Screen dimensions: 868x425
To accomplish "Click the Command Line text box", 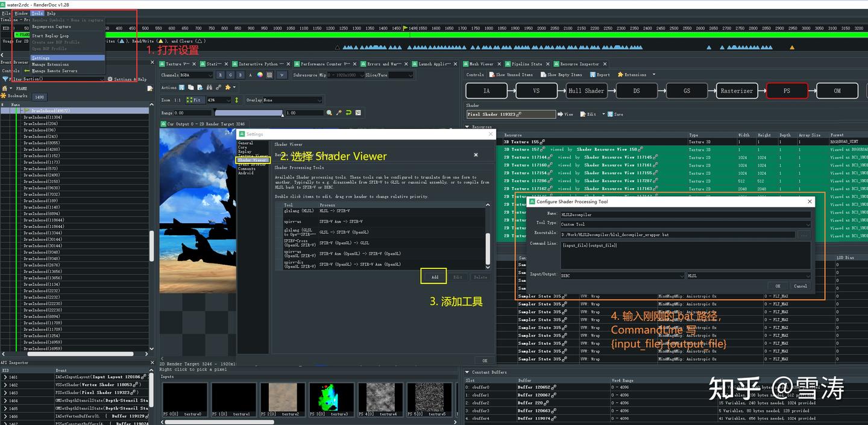I will tap(685, 254).
